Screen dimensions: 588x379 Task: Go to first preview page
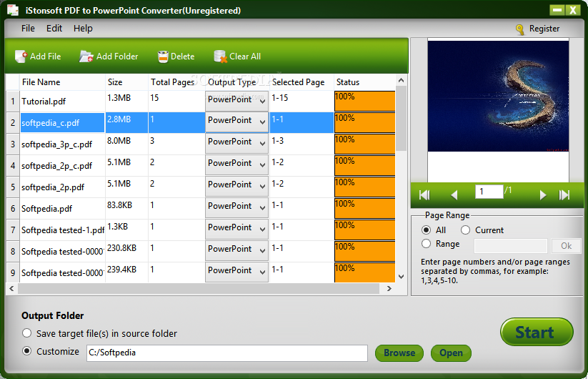(x=424, y=195)
